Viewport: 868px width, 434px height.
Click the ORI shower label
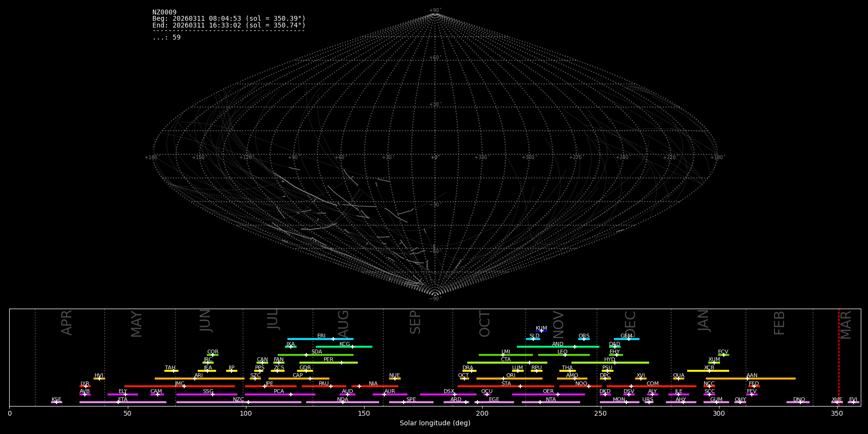coord(511,376)
